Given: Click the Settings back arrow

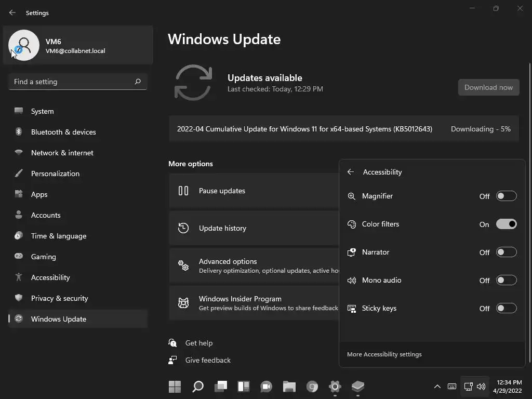Looking at the screenshot, I should point(12,12).
